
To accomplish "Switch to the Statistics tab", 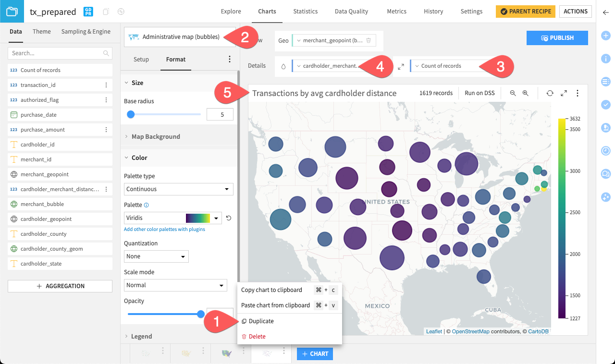I will click(x=305, y=11).
